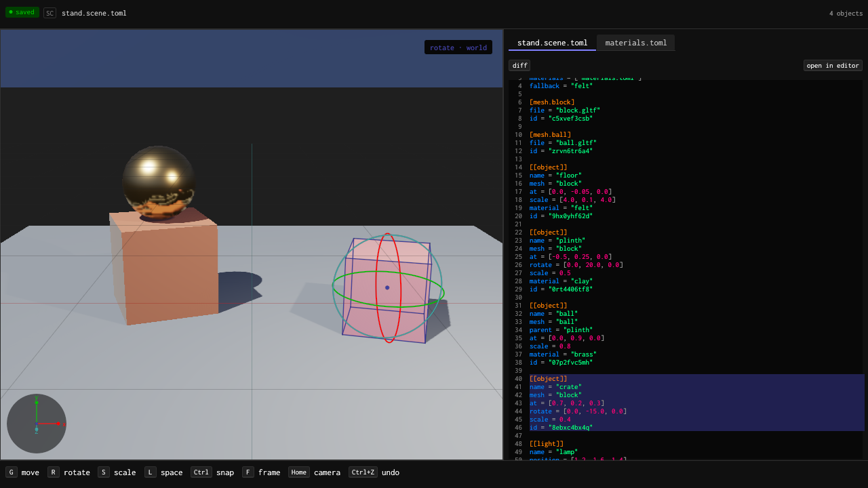868x488 pixels.
Task: Click the [[light]] section header line
Action: coord(547,444)
